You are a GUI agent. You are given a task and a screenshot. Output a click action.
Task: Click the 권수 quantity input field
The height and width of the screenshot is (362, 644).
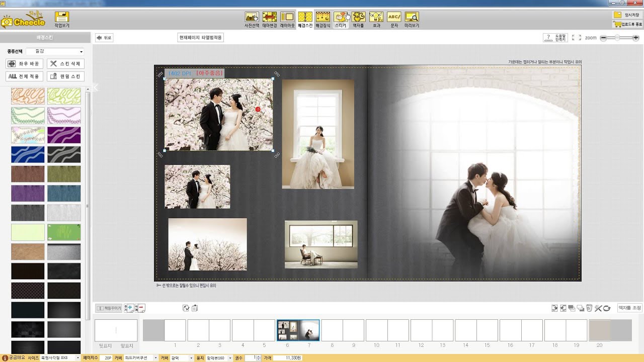251,358
